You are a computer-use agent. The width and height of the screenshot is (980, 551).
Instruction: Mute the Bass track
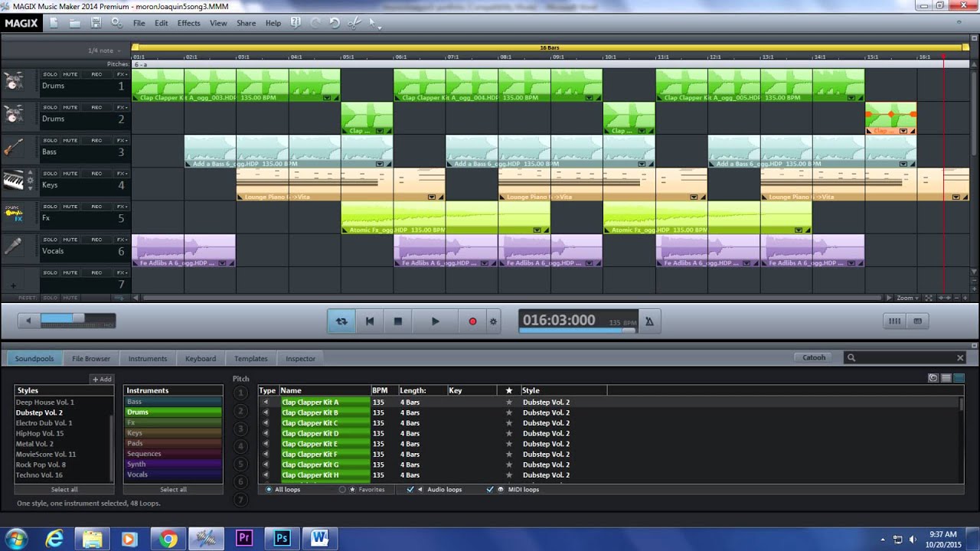70,140
